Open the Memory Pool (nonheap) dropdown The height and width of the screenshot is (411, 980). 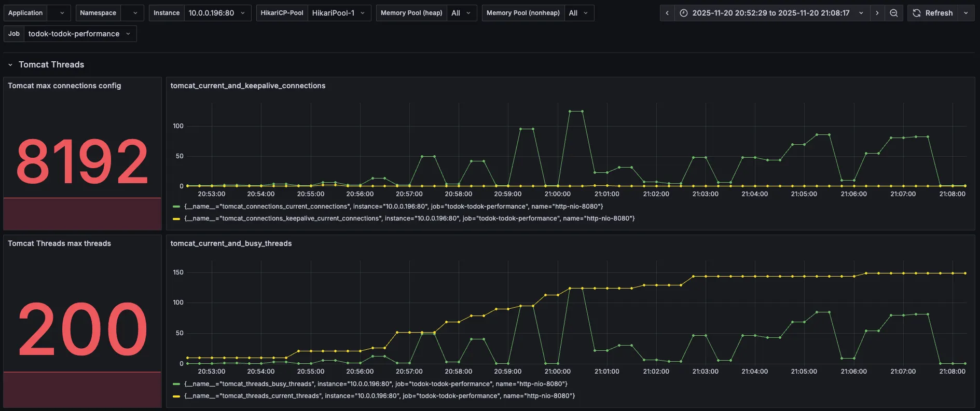point(579,13)
